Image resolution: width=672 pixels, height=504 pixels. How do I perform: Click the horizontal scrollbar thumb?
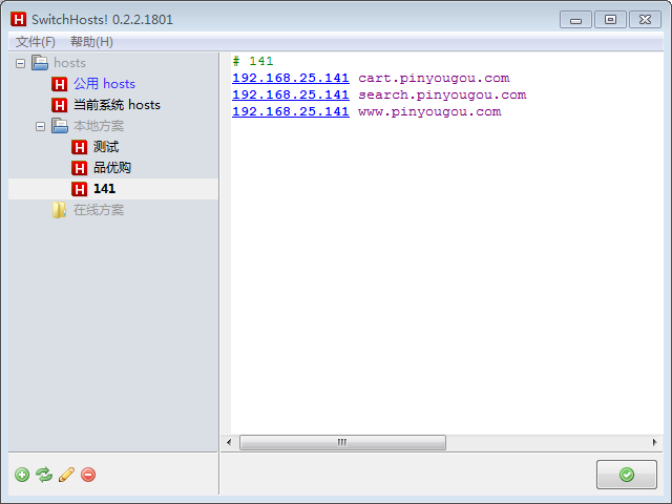tap(342, 442)
